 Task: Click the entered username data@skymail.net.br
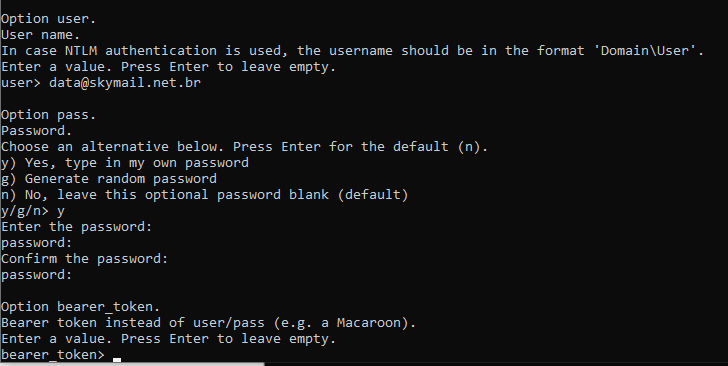point(125,83)
